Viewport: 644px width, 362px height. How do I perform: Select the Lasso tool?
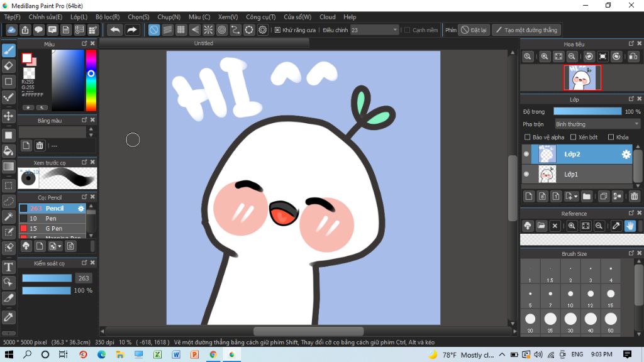point(9,201)
